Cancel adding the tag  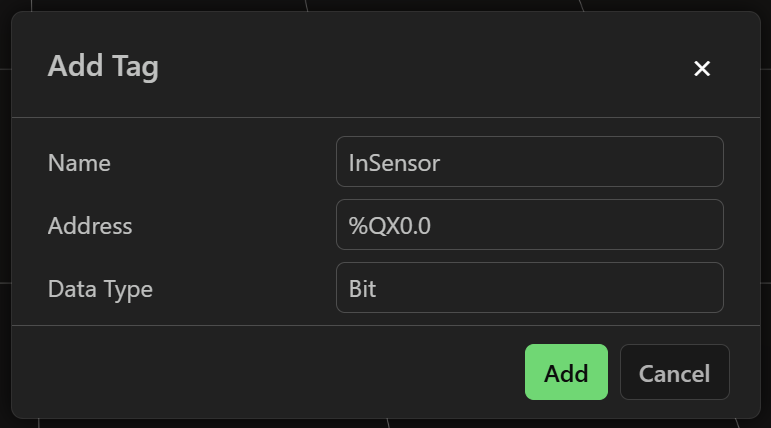point(674,373)
